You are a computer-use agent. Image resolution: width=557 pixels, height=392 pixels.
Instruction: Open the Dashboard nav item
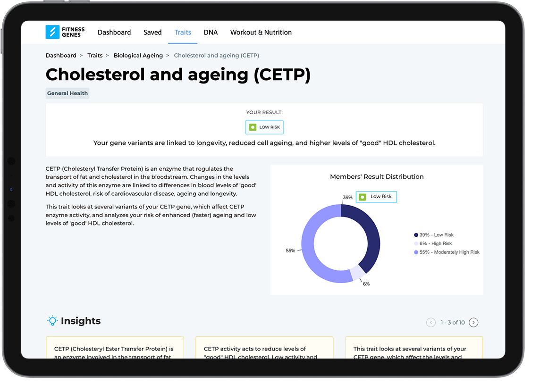[x=114, y=33]
